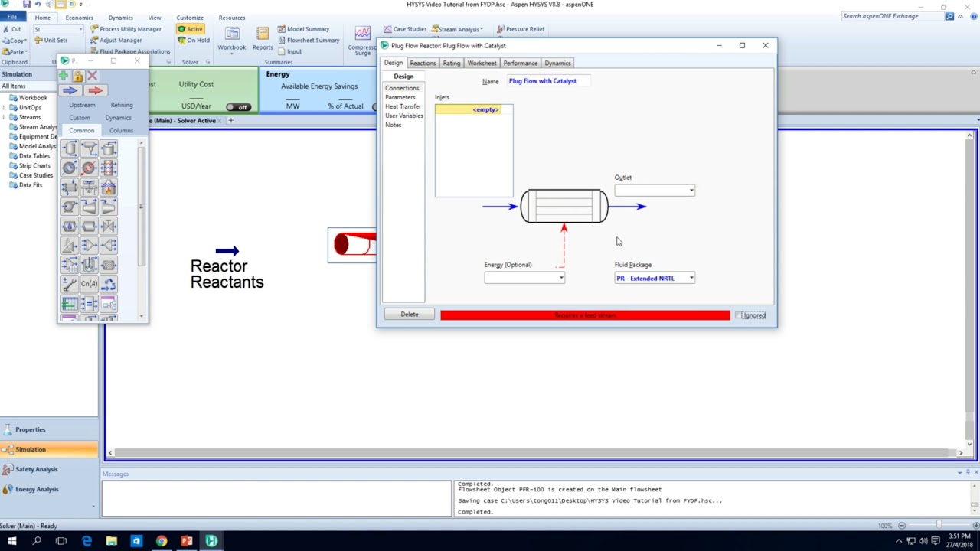Viewport: 980px width, 551px height.
Task: Open the Copy dropdown in Clipboard
Action: point(26,40)
